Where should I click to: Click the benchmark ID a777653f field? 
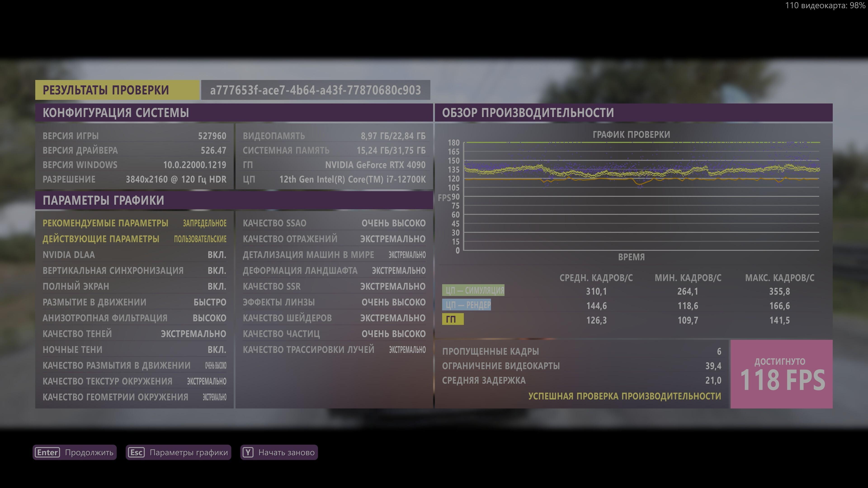pos(315,90)
